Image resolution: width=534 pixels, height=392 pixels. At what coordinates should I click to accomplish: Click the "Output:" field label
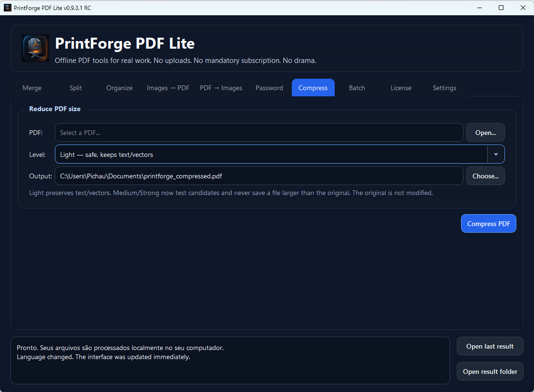(41, 176)
